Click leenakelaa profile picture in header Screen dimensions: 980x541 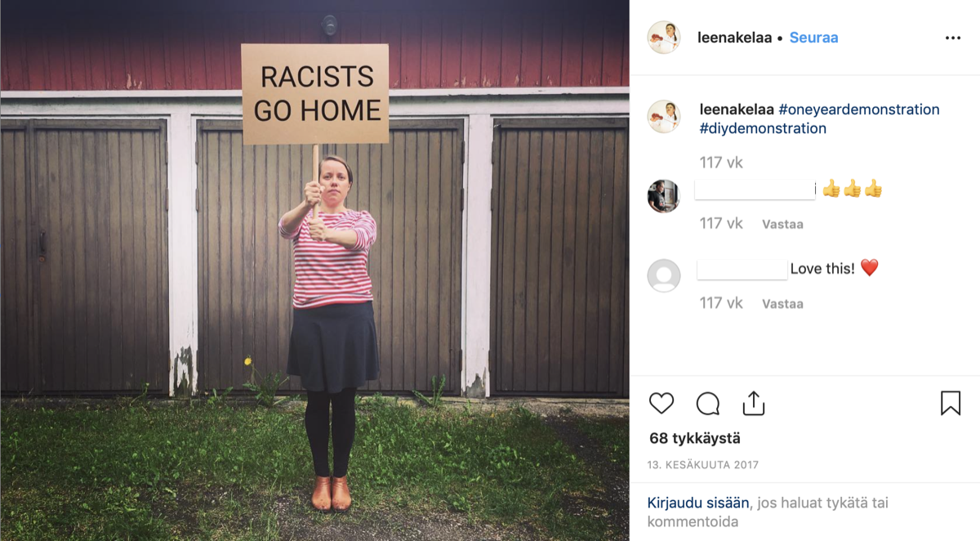[664, 38]
